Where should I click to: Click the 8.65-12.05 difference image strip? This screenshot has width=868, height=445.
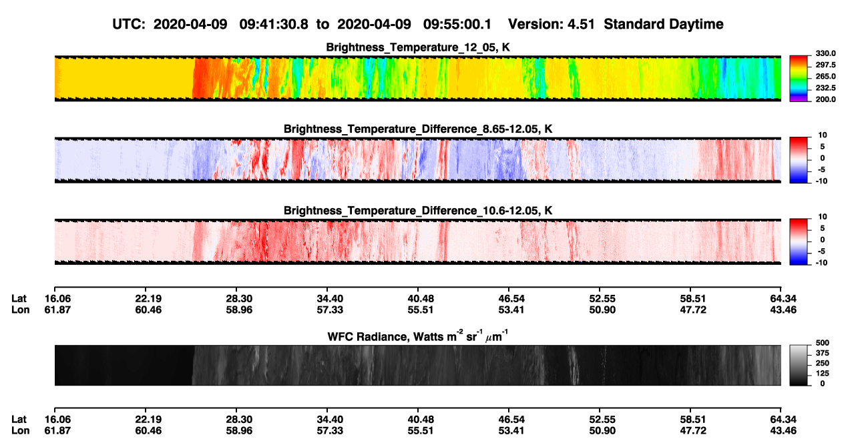(x=418, y=160)
